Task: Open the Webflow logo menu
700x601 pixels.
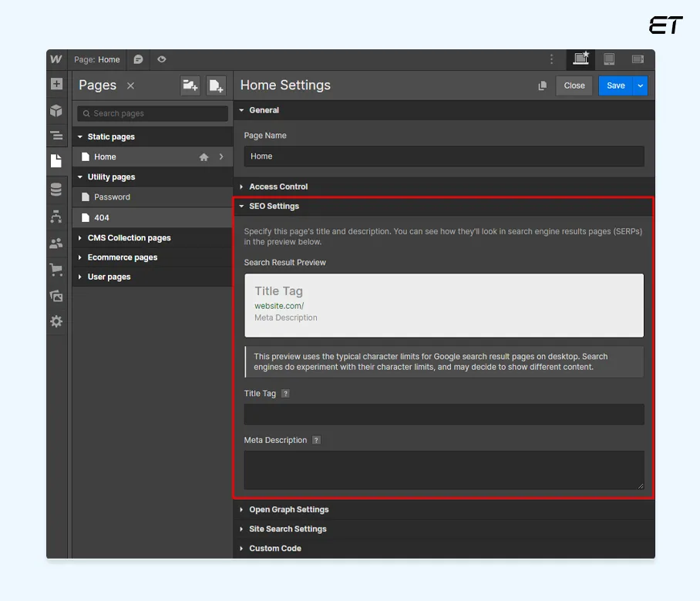Action: 56,59
